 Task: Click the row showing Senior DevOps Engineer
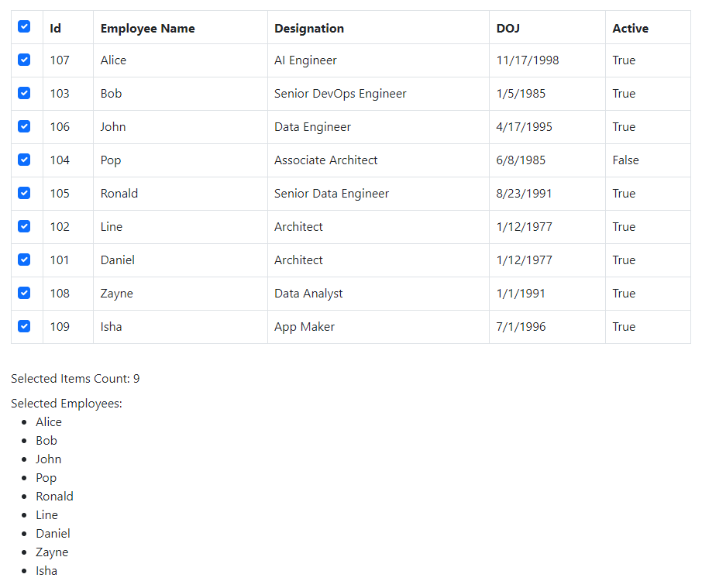[339, 93]
